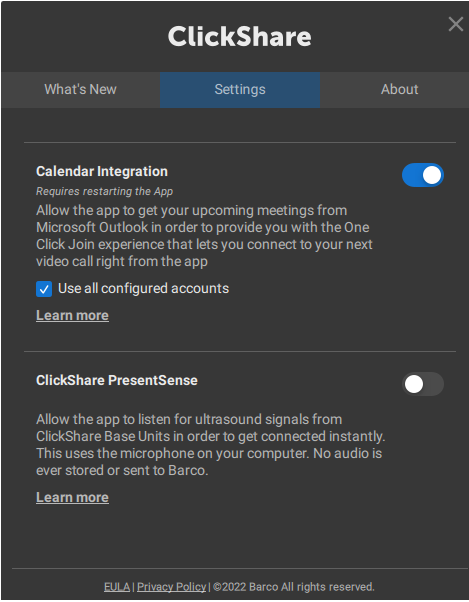Viewport: 469px width, 602px height.
Task: Click the Microsoft Outlook description paragraph
Action: [x=204, y=236]
